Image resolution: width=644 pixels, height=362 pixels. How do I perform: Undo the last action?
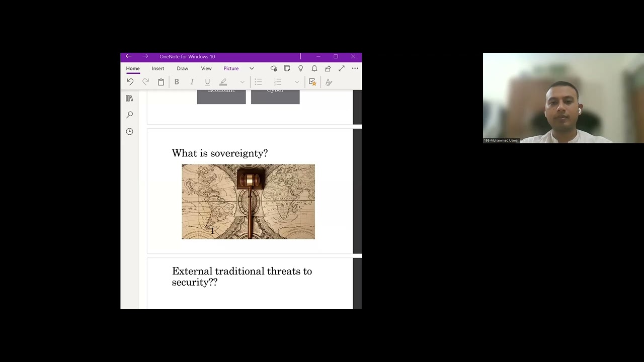(x=130, y=82)
